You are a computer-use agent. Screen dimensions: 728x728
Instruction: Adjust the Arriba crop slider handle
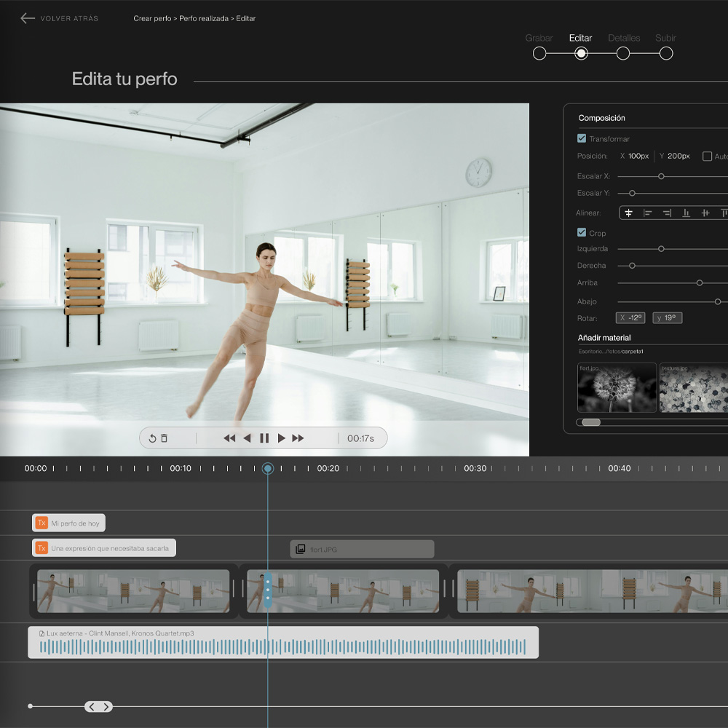[x=700, y=282]
